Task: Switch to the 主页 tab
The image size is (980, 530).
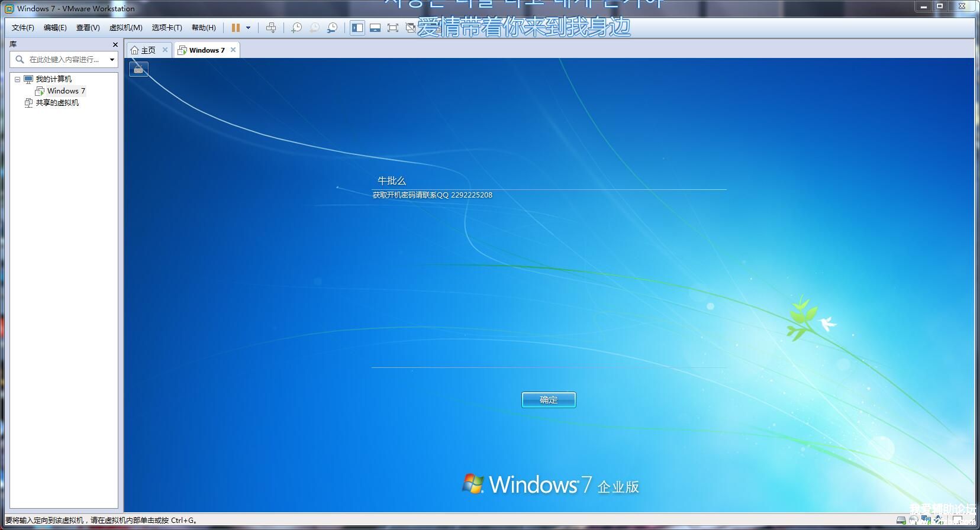Action: pyautogui.click(x=144, y=50)
